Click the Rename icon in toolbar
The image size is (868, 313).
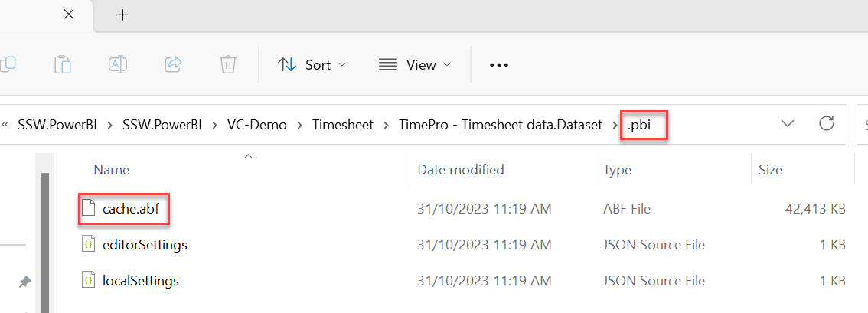click(x=118, y=65)
